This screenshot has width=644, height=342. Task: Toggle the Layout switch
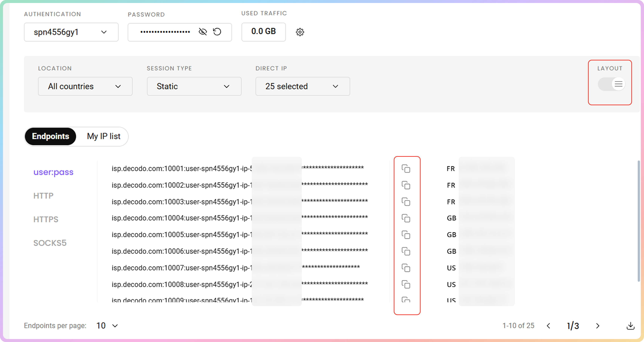pos(612,84)
